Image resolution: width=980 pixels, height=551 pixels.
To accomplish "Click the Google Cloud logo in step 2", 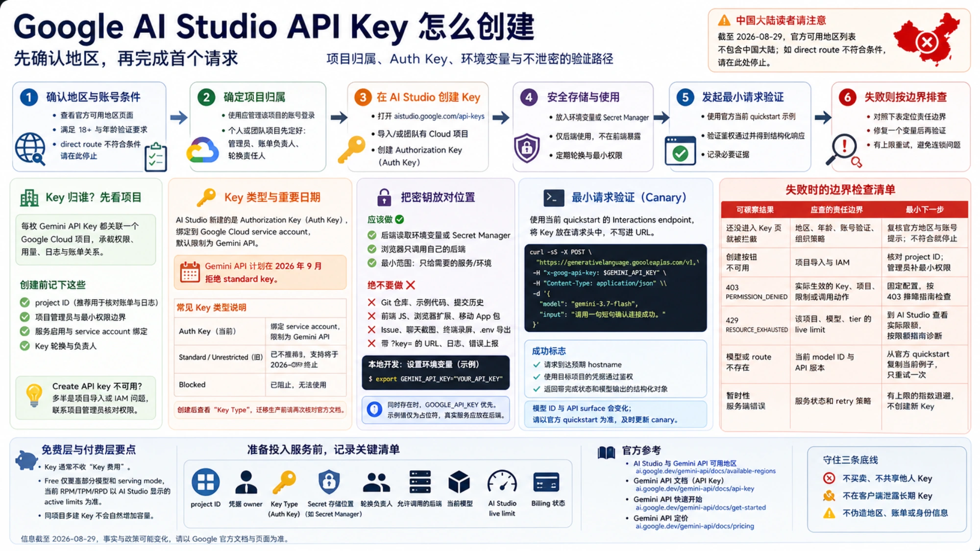I will 202,150.
